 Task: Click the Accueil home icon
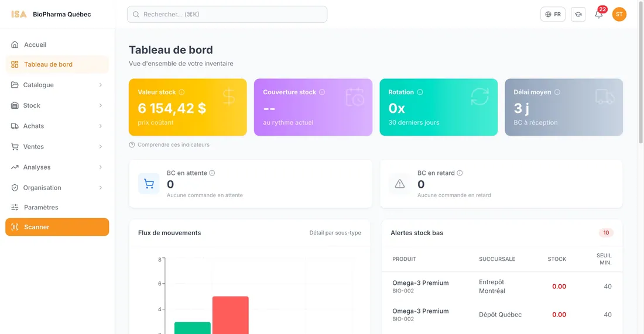[15, 44]
